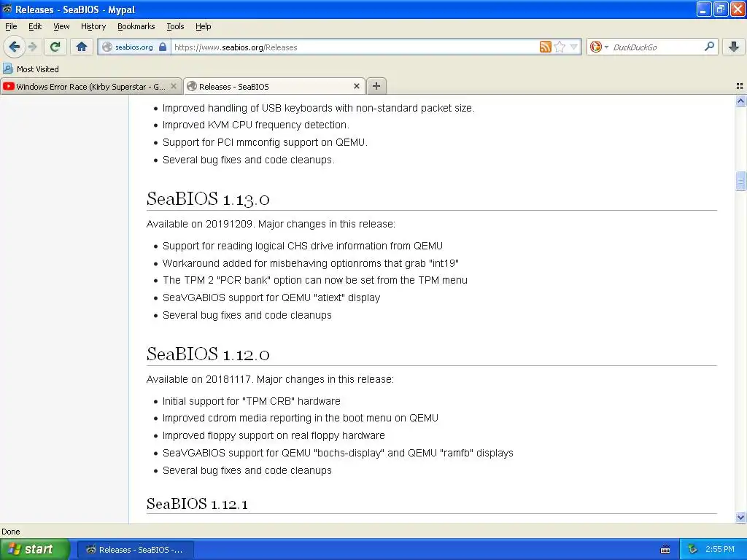The image size is (747, 560).
Task: Open the Tools menu
Action: 175,26
